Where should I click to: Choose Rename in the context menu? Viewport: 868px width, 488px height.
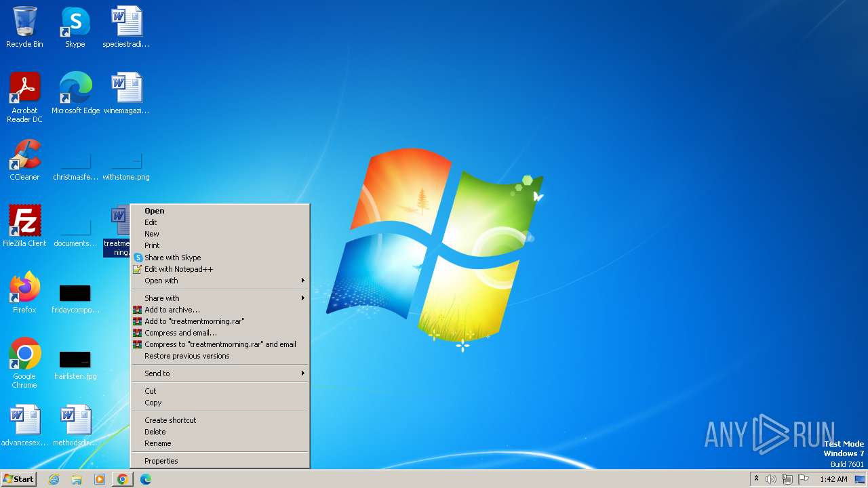(x=220, y=443)
